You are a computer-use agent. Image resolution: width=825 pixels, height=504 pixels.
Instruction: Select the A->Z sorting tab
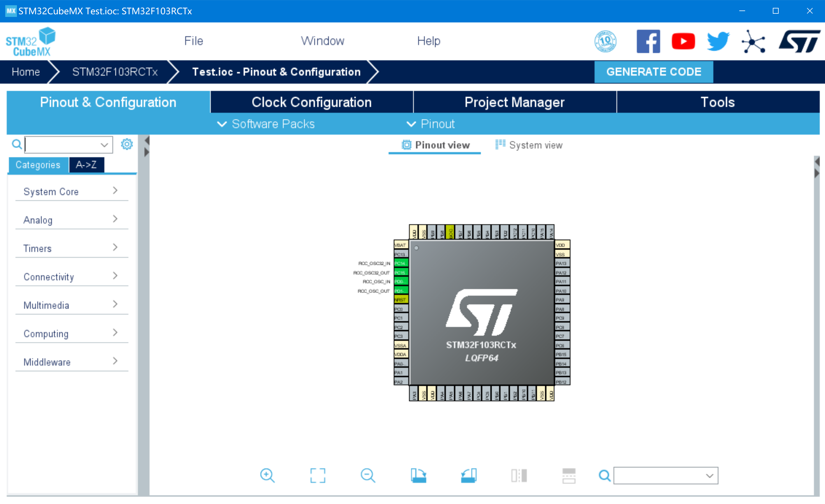86,165
